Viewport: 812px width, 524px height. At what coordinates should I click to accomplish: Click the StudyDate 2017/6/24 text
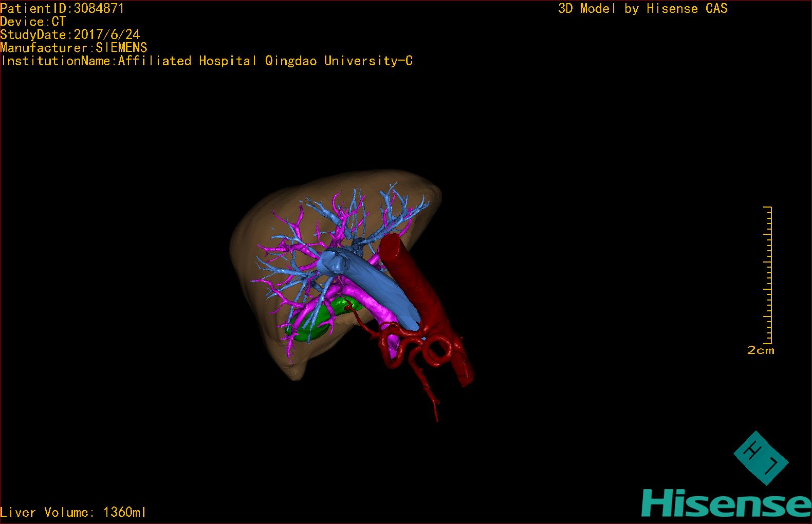click(70, 35)
